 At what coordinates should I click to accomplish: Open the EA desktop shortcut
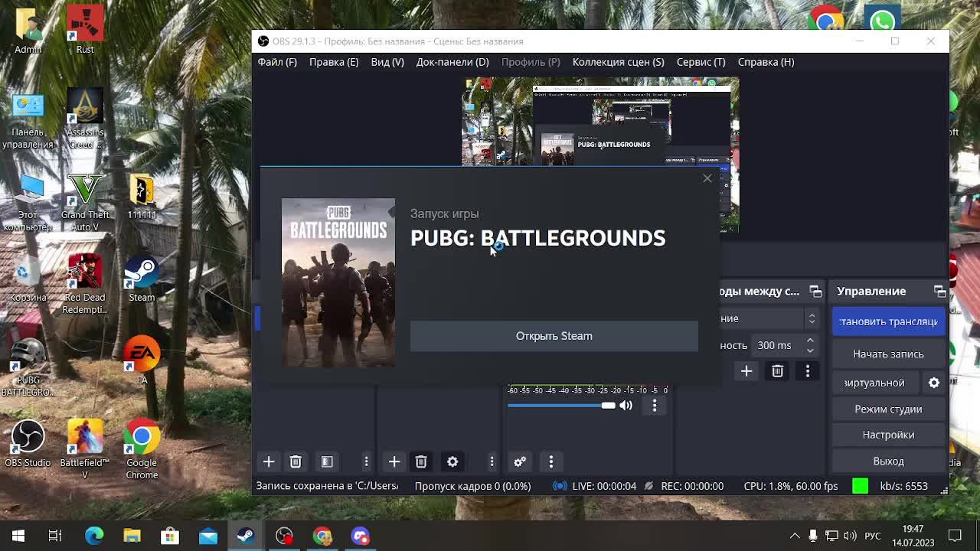click(x=142, y=360)
